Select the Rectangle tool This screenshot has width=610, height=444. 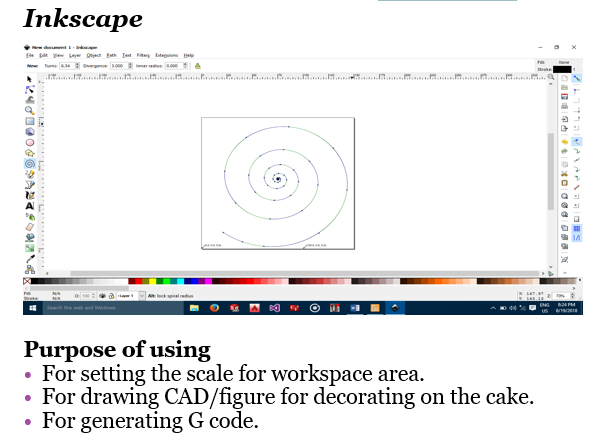click(30, 121)
